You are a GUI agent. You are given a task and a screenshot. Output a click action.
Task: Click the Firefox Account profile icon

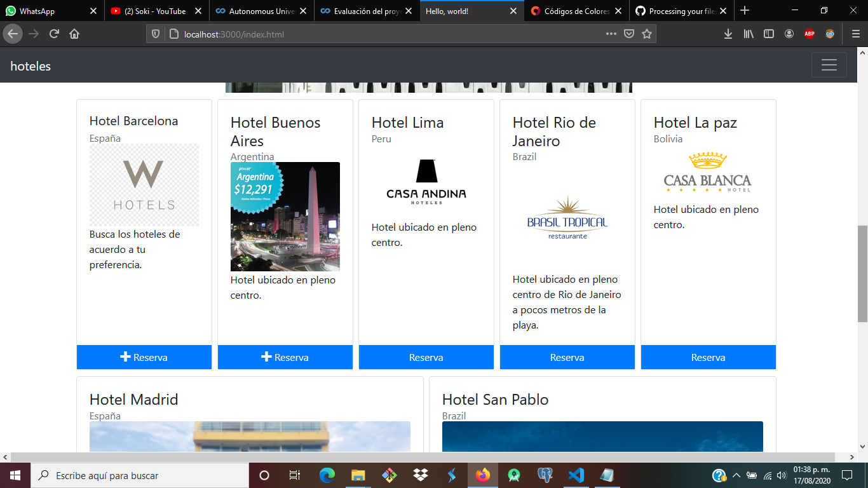pos(789,34)
